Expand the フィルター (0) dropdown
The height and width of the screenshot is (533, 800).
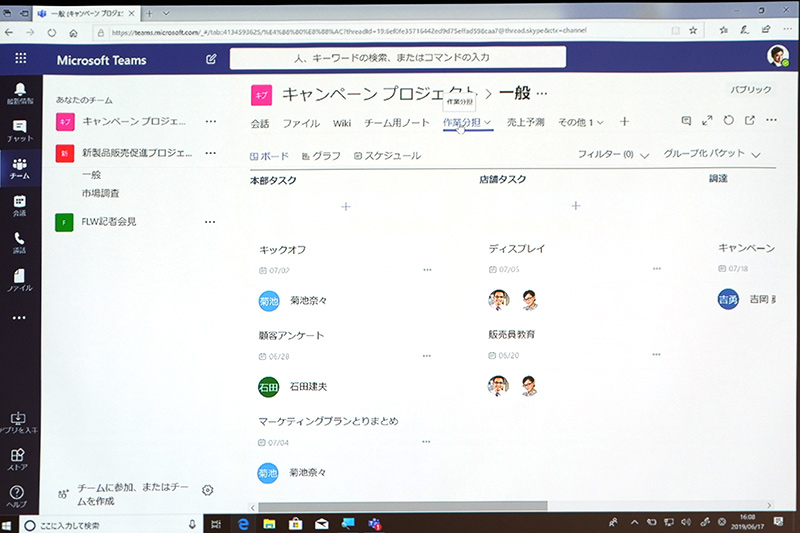click(x=613, y=155)
